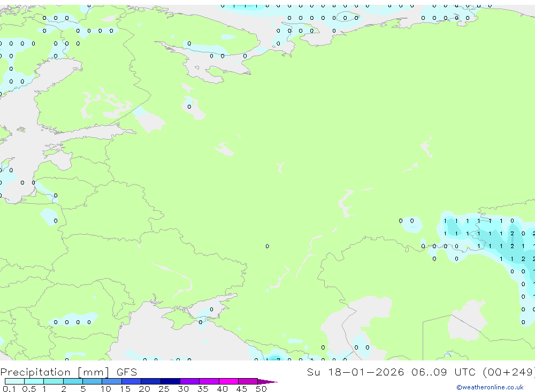
Task: Select the legend swatch between 0.5 and 1
Action: click(x=34, y=381)
